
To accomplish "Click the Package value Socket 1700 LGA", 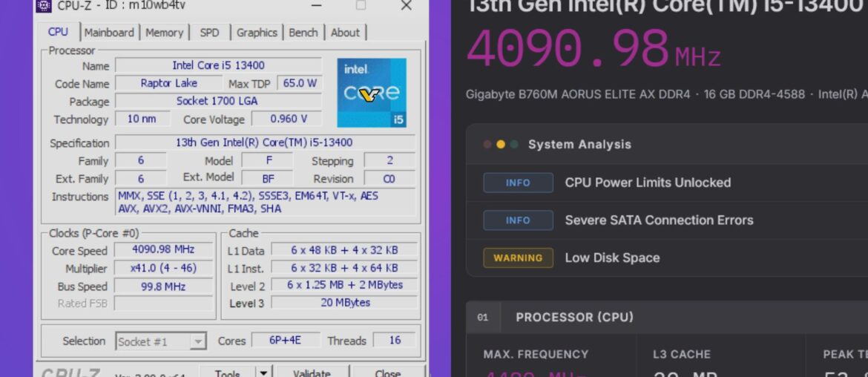I will (x=218, y=102).
